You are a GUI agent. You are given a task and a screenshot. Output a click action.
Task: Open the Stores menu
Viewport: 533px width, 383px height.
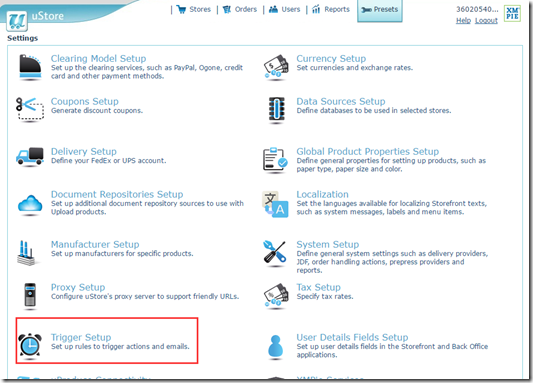point(194,10)
